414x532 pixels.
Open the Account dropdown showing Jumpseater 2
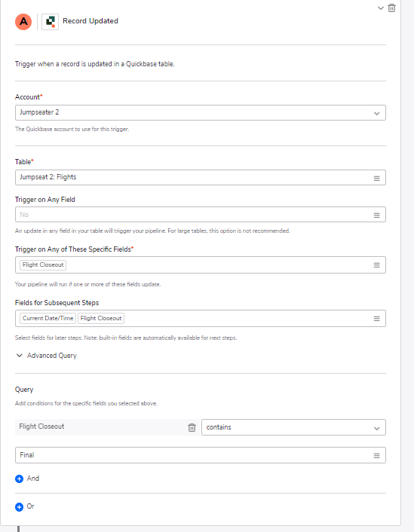[201, 112]
